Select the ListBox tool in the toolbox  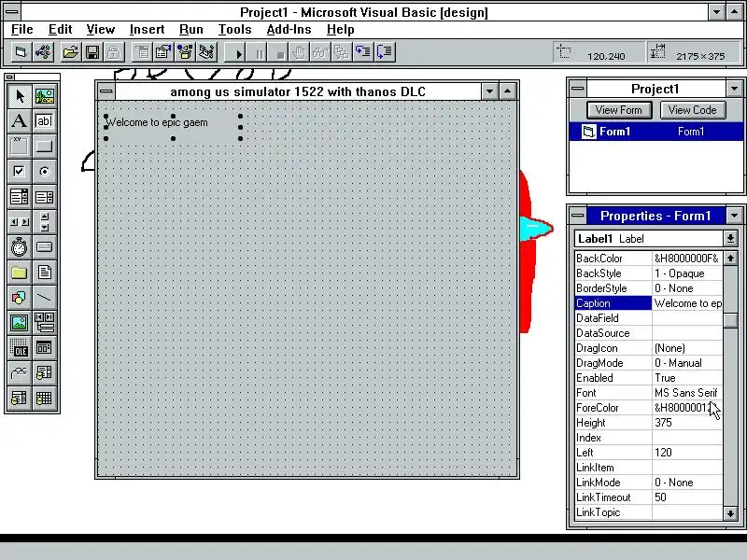point(44,197)
